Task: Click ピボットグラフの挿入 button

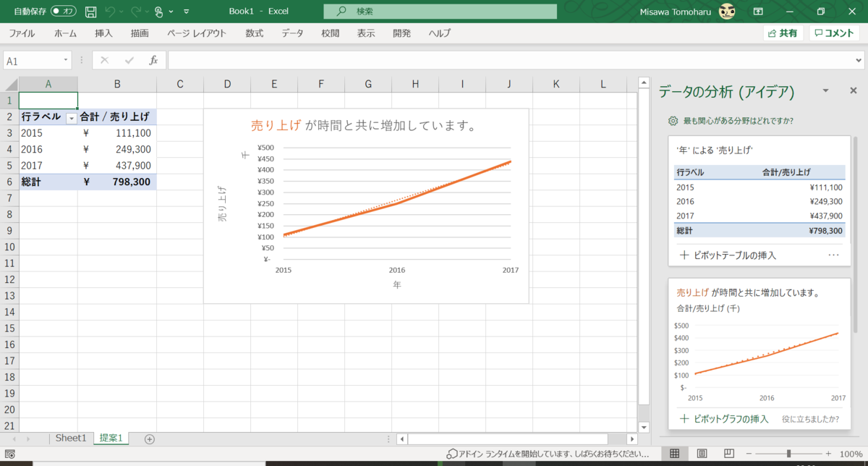Action: (723, 419)
